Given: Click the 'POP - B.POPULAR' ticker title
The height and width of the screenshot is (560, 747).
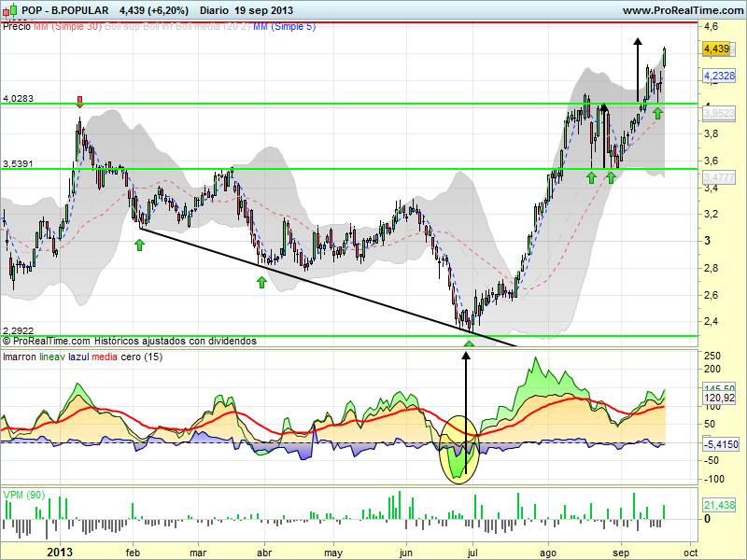Looking at the screenshot, I should (x=64, y=10).
